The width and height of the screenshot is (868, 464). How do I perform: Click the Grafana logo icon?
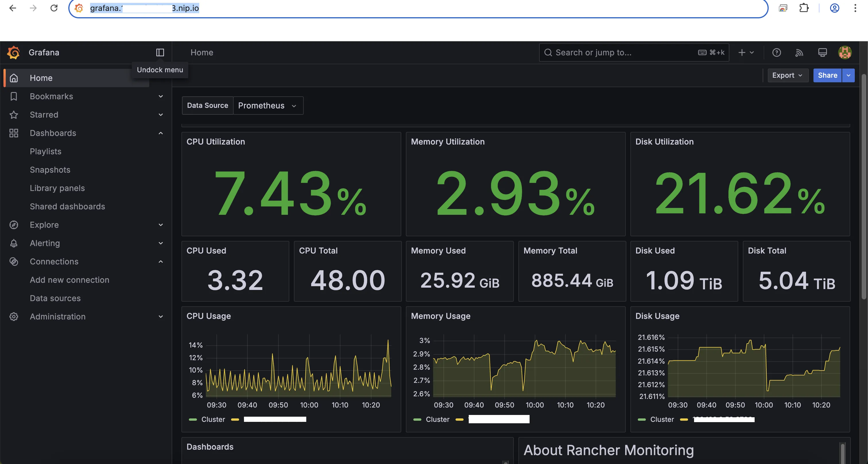(13, 52)
